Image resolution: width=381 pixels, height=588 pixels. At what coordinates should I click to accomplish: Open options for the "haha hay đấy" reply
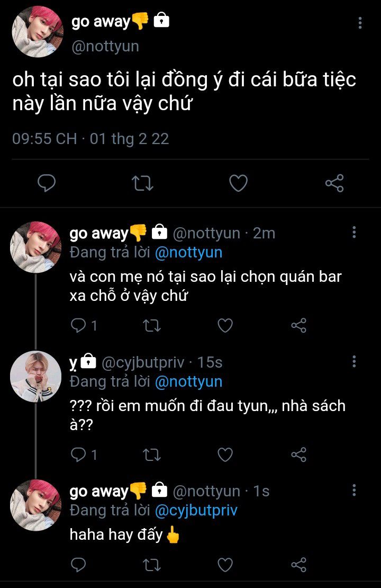click(x=354, y=490)
